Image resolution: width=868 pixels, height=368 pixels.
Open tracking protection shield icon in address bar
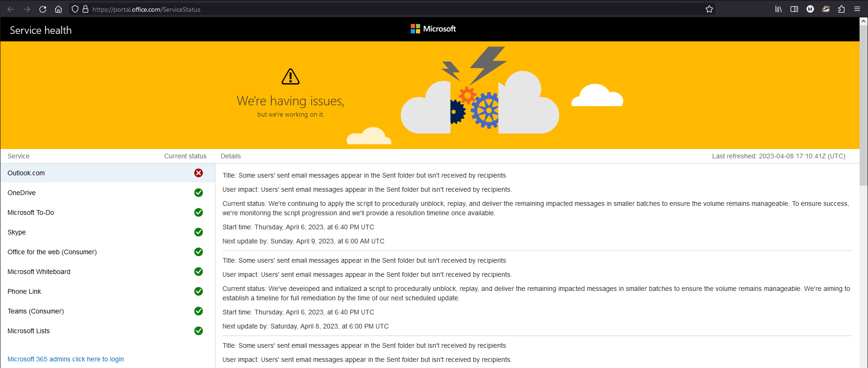point(75,9)
